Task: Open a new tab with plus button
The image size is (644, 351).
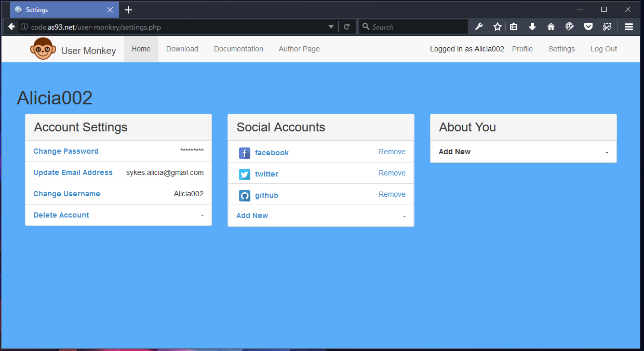Action: 128,10
